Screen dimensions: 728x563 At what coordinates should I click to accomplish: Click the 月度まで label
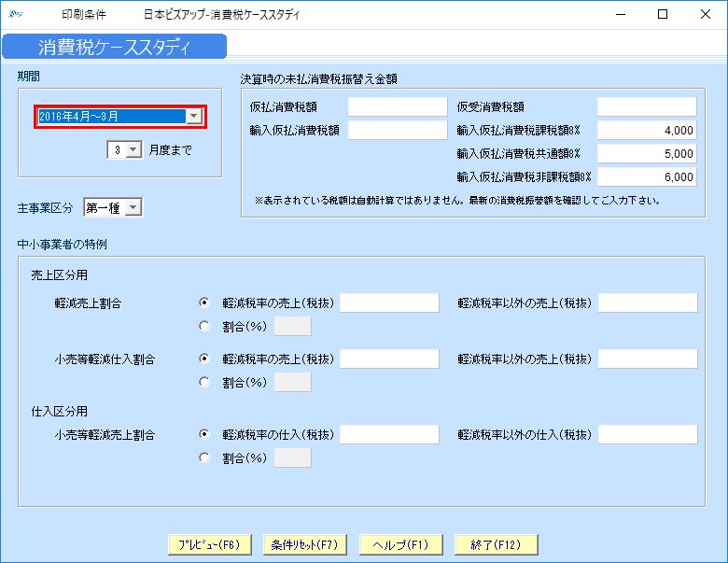(171, 150)
